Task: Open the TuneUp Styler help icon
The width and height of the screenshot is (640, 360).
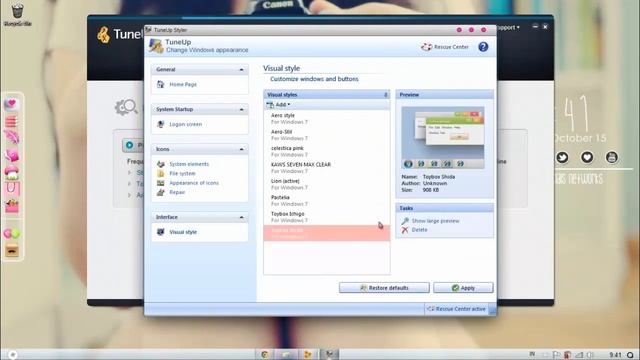Action: click(x=483, y=47)
